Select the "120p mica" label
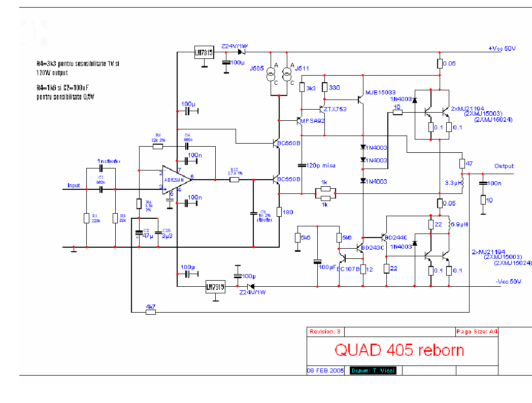Image resolution: width=532 pixels, height=403 pixels. (321, 165)
